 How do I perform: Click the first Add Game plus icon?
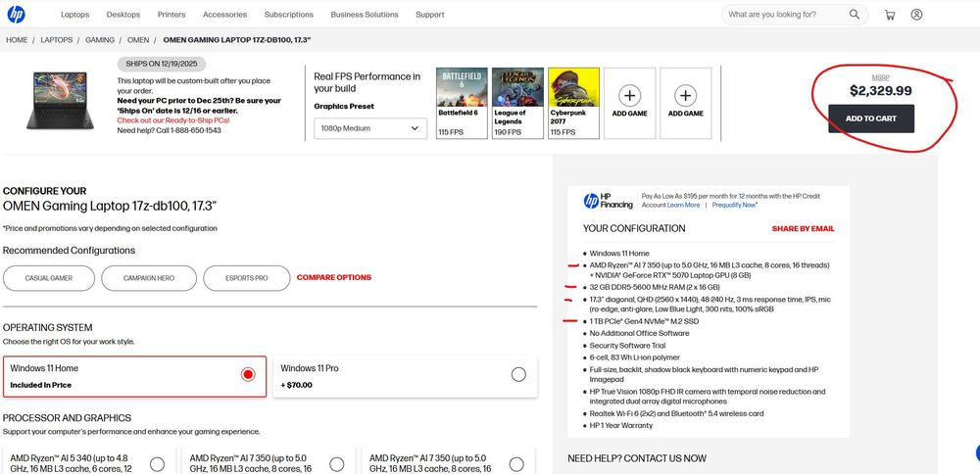click(629, 96)
